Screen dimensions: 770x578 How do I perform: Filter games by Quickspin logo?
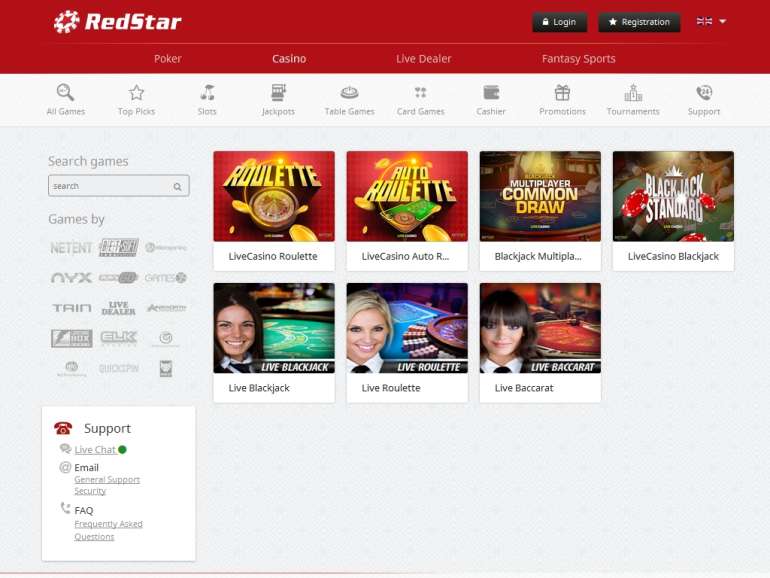[118, 368]
